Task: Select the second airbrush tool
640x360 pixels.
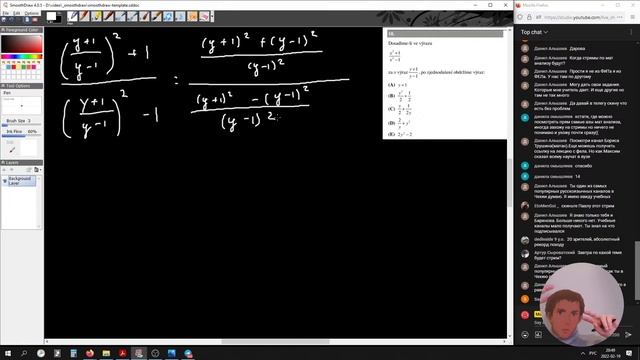Action: pos(132,16)
